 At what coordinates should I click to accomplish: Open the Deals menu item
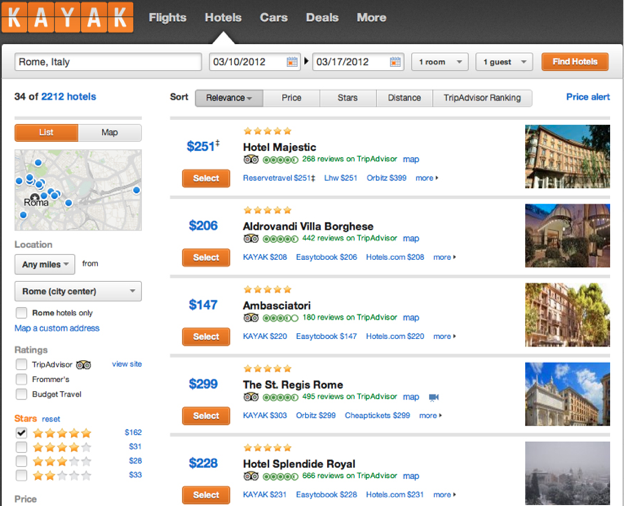[x=322, y=18]
